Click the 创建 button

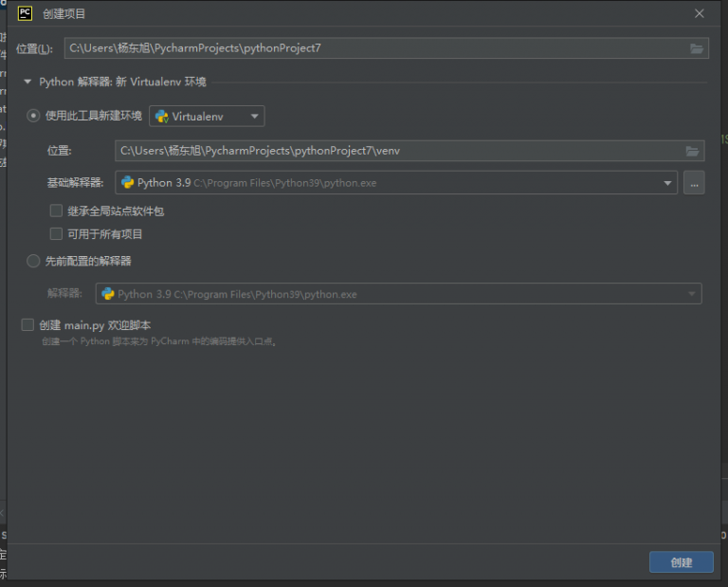[x=682, y=562]
